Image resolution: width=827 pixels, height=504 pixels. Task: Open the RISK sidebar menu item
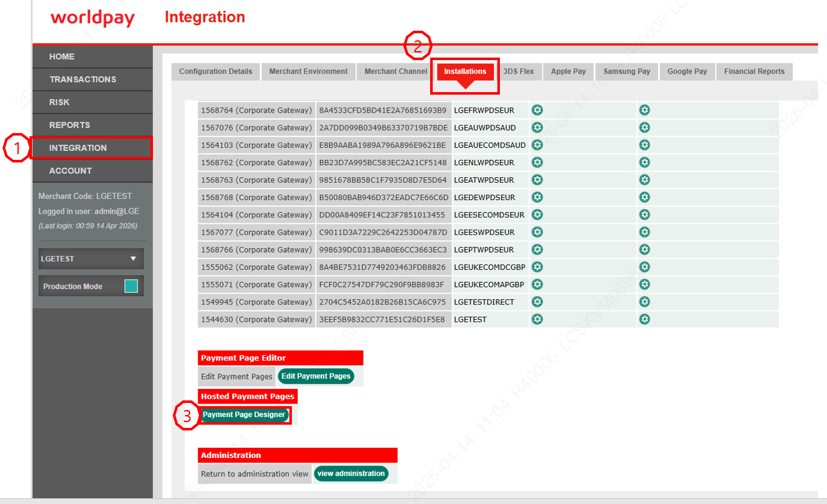[x=60, y=102]
